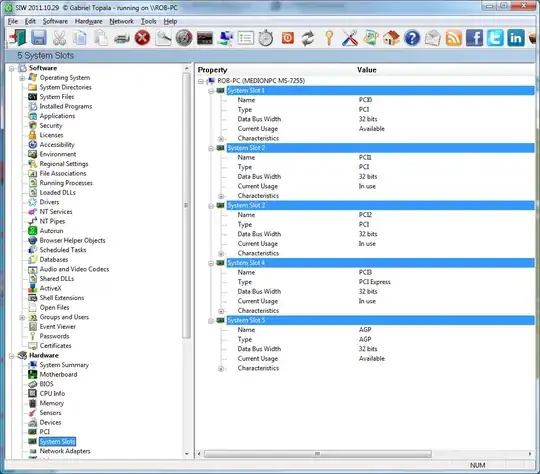Click the 'PCI Express' type value
This screenshot has width=540, height=474.
[374, 282]
